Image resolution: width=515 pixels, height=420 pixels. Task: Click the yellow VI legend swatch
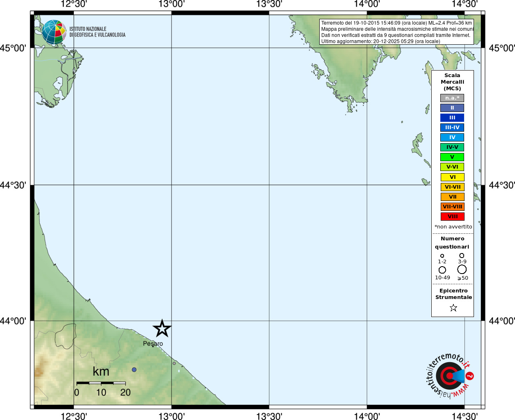click(x=452, y=177)
